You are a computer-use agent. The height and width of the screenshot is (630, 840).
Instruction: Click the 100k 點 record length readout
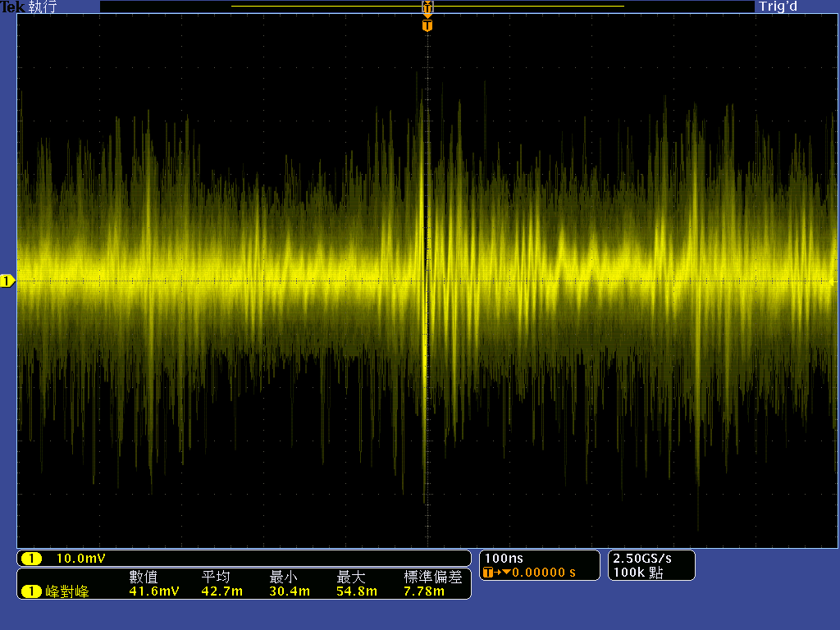click(x=637, y=573)
